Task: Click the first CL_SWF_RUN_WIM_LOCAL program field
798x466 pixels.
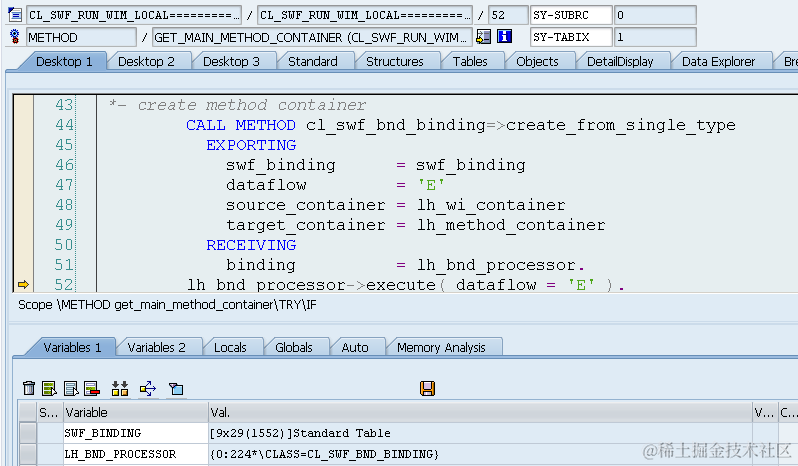Action: coord(134,15)
